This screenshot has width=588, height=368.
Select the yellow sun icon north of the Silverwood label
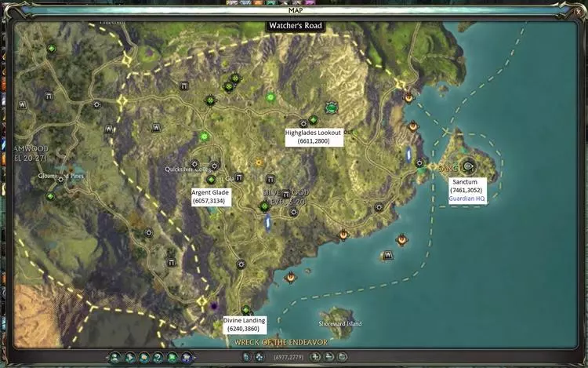point(259,162)
